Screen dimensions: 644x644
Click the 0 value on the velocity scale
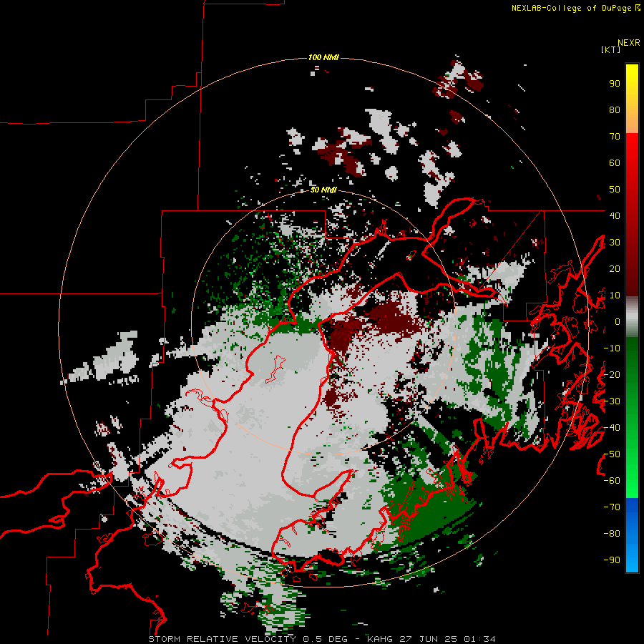(617, 321)
